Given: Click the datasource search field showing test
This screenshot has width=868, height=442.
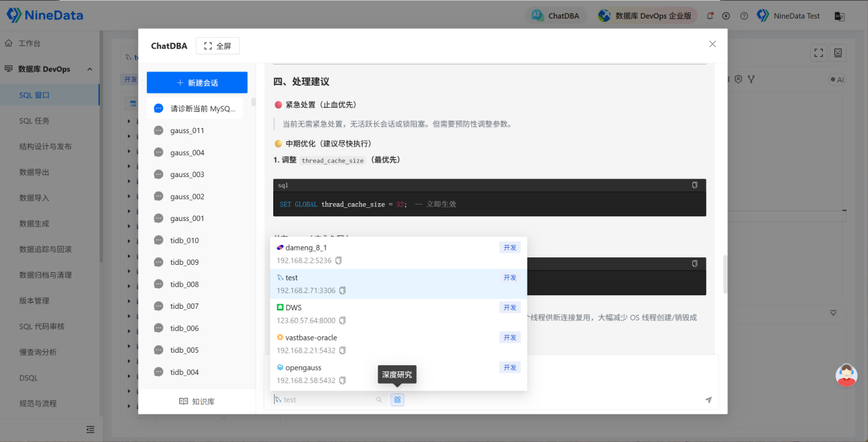Looking at the screenshot, I should 328,399.
